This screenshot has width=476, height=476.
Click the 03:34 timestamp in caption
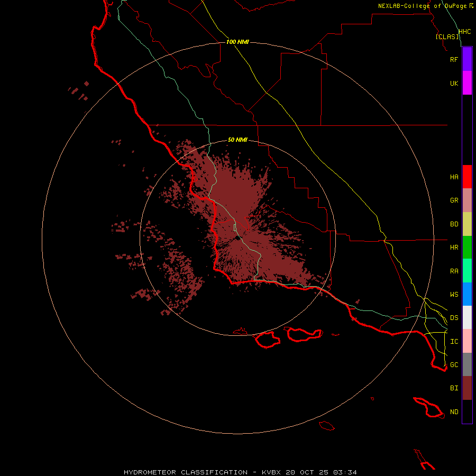[345, 472]
